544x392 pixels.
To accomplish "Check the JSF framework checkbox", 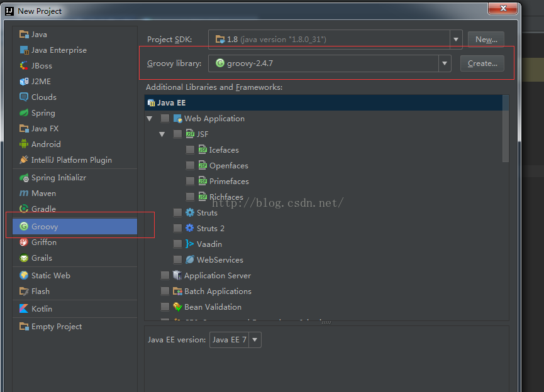I will (x=177, y=134).
